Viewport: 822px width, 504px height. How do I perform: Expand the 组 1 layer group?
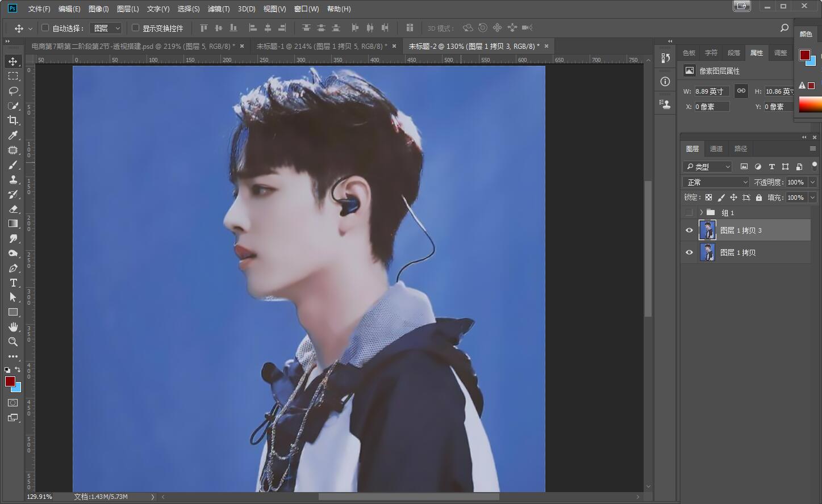[702, 212]
